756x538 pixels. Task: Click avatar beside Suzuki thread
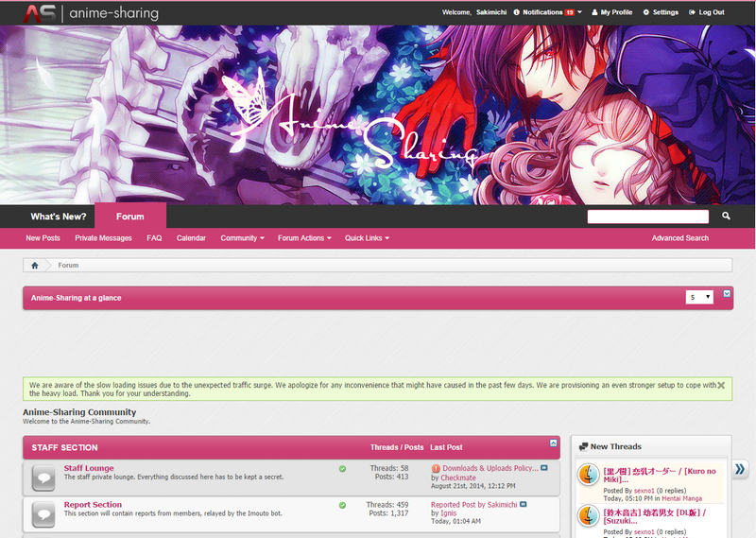588,516
